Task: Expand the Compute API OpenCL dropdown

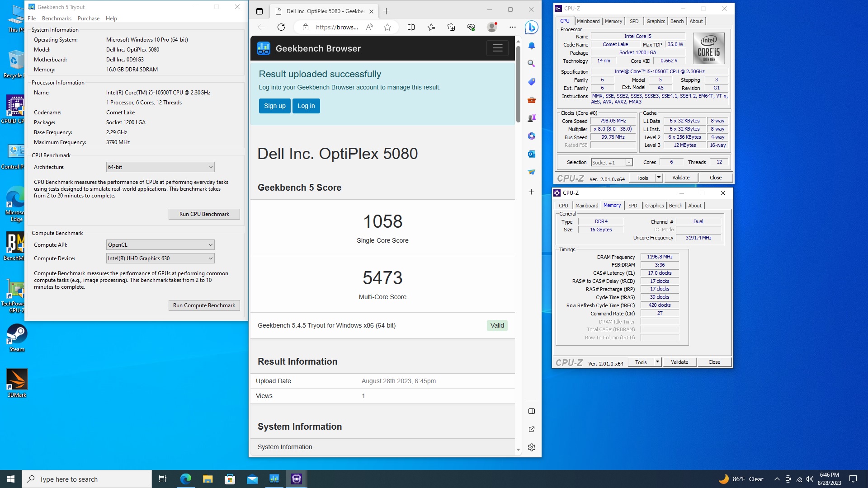Action: pos(160,245)
